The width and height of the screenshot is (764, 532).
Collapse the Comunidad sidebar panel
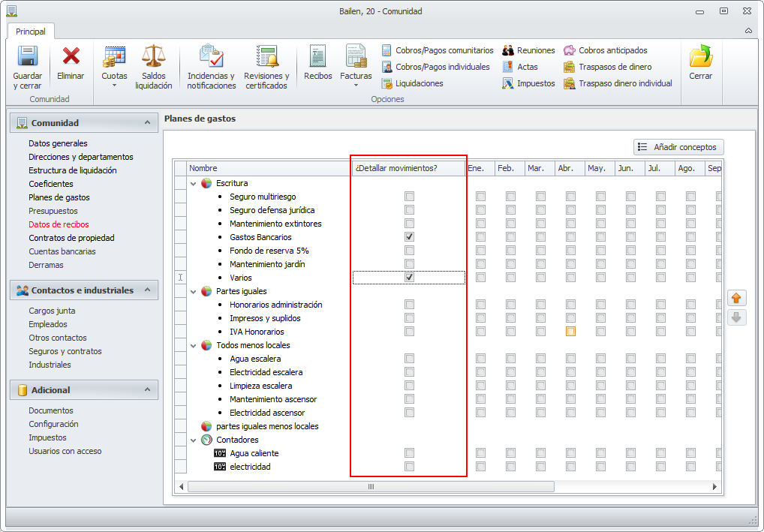[147, 122]
